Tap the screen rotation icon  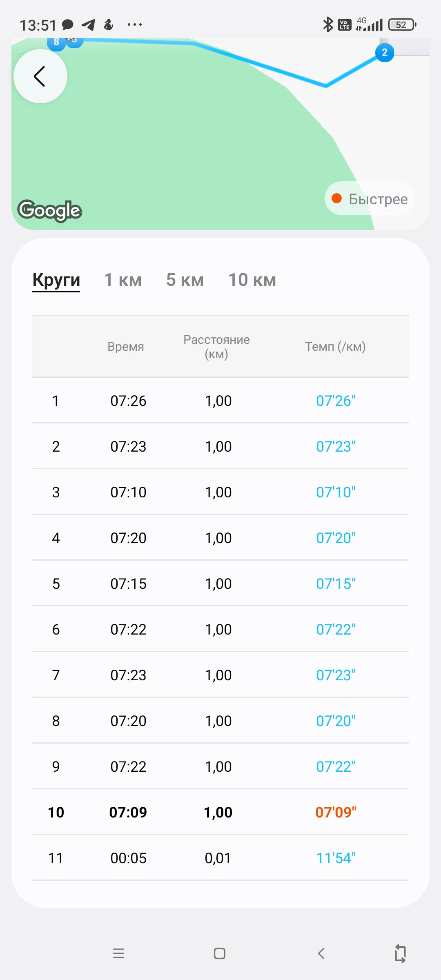(x=401, y=953)
